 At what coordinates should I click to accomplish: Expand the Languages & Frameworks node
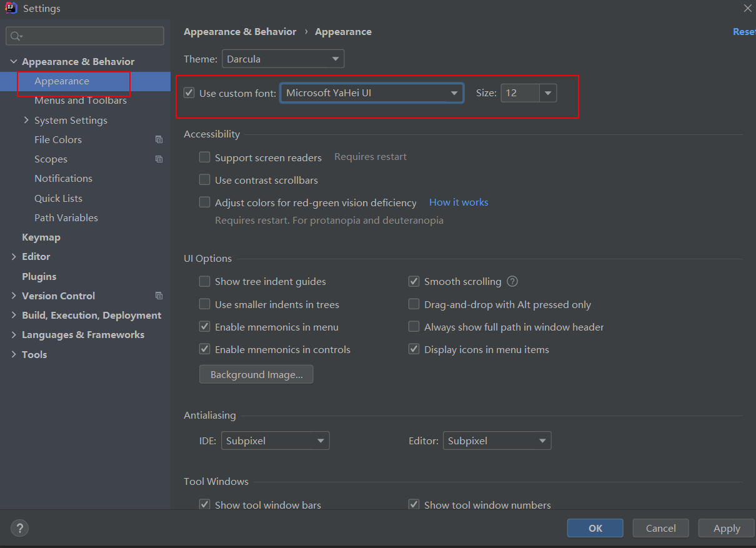click(x=14, y=334)
